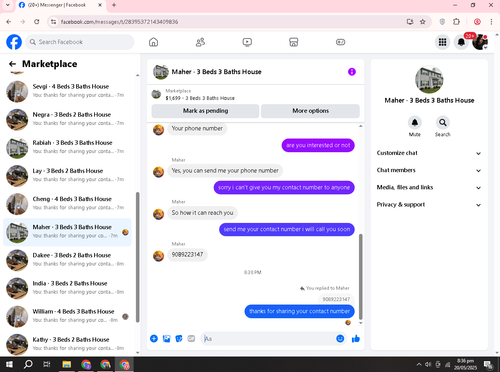Choose a sticker icon in composer
The width and height of the screenshot is (500, 372).
(x=179, y=339)
